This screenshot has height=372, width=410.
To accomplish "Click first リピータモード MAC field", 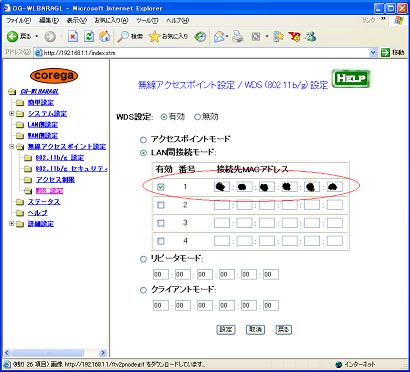I will (161, 275).
